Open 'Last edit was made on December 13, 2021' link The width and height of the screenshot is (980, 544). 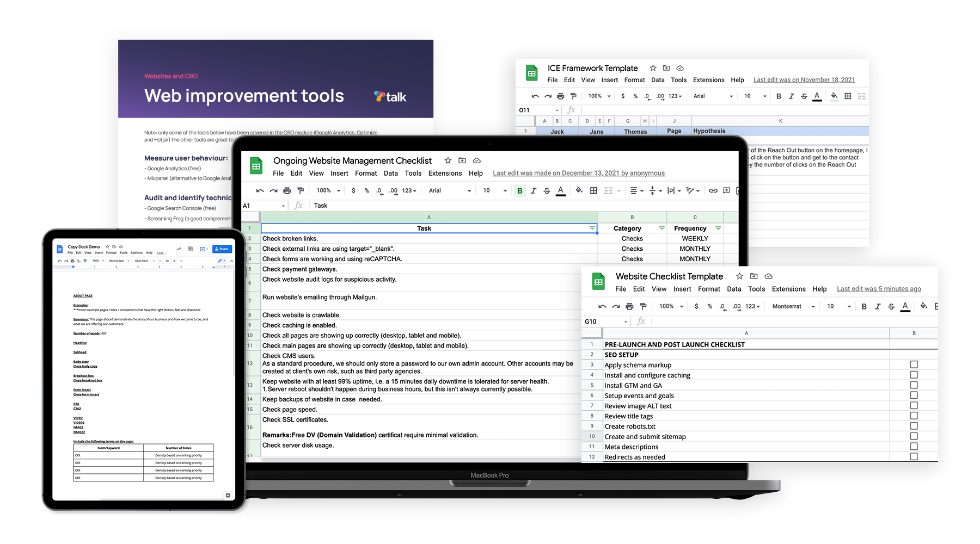579,174
